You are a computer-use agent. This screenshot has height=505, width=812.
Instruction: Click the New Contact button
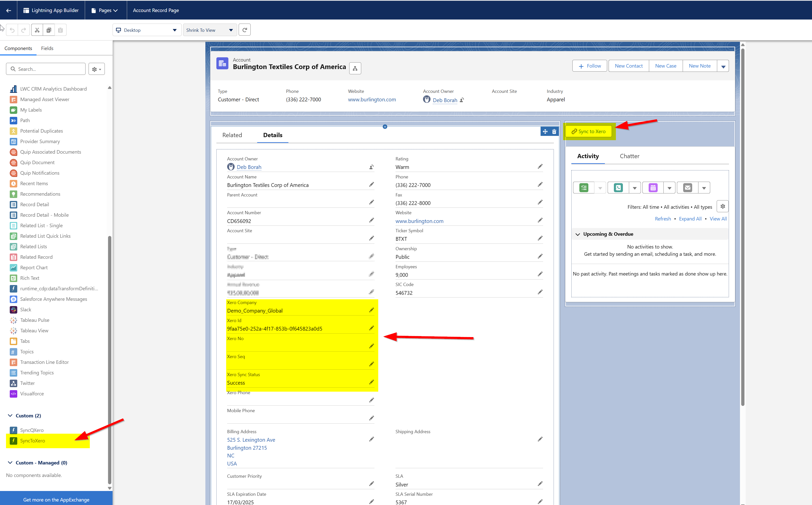point(629,66)
